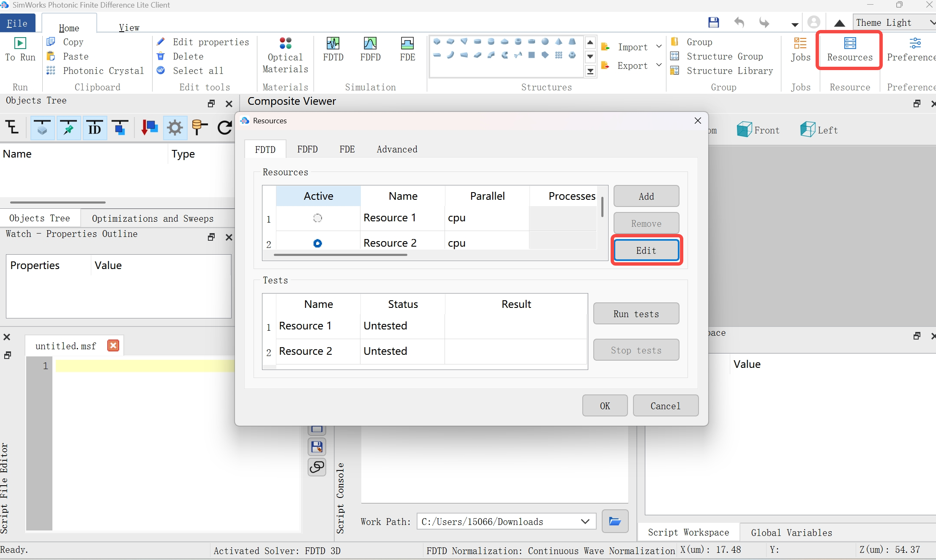
Task: Switch to the Advanced tab
Action: [x=397, y=149]
